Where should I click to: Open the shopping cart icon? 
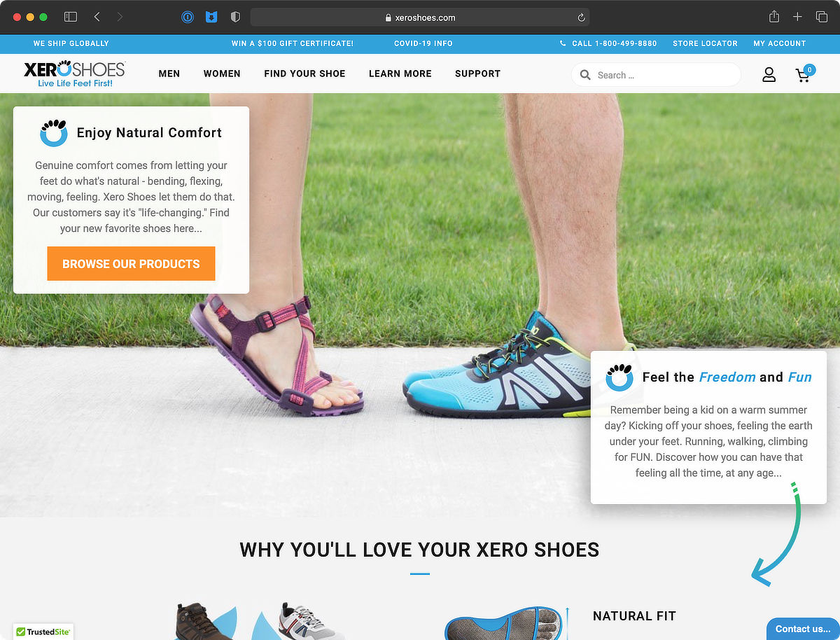click(804, 74)
